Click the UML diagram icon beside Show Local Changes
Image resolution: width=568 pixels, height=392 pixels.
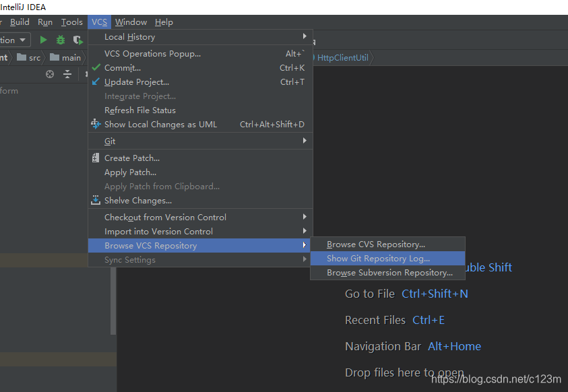[x=96, y=124]
